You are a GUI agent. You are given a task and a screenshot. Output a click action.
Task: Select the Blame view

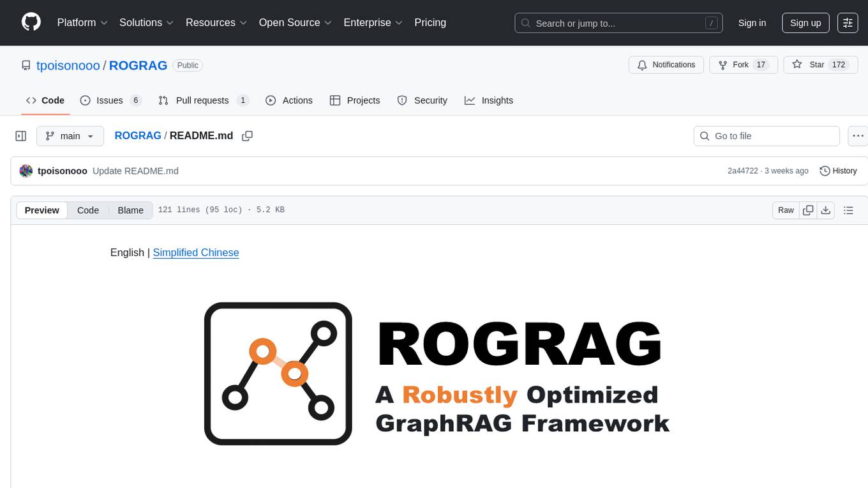pyautogui.click(x=130, y=210)
